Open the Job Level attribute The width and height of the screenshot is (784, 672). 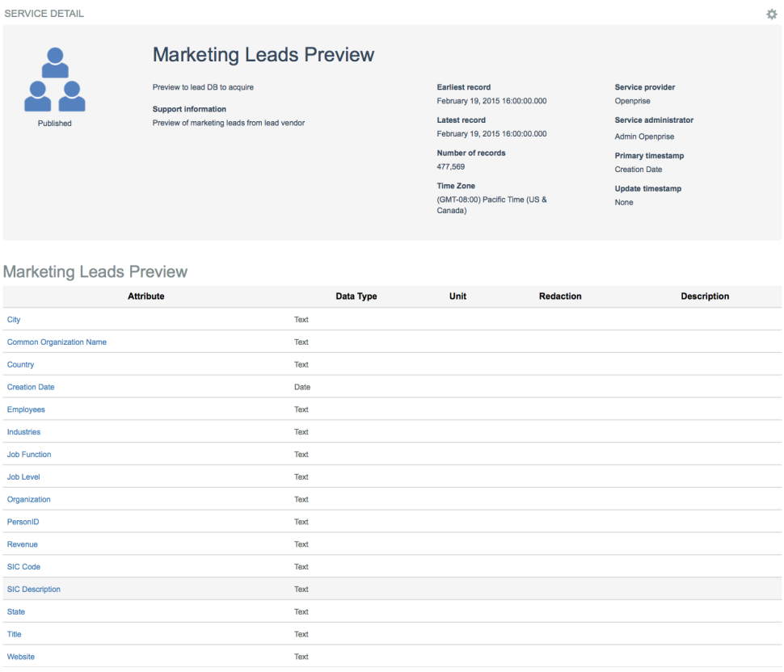[22, 477]
